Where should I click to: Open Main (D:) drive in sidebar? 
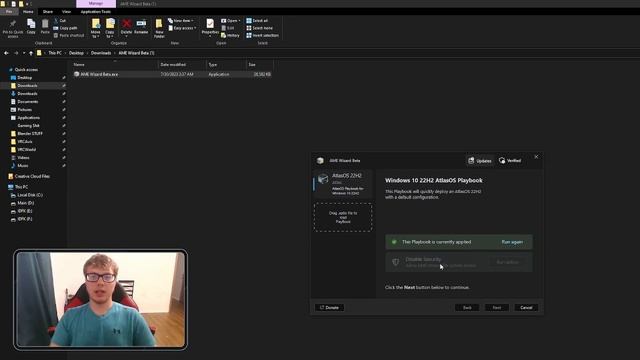pyautogui.click(x=25, y=203)
